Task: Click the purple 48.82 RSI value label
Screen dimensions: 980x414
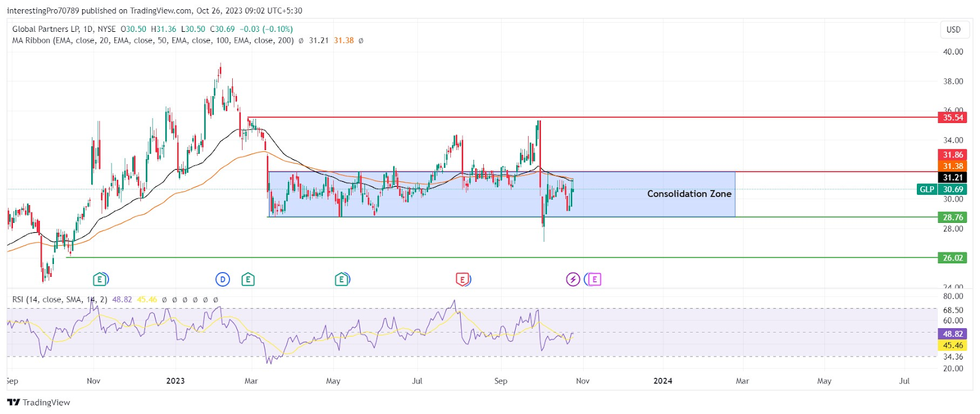Action: click(x=952, y=334)
